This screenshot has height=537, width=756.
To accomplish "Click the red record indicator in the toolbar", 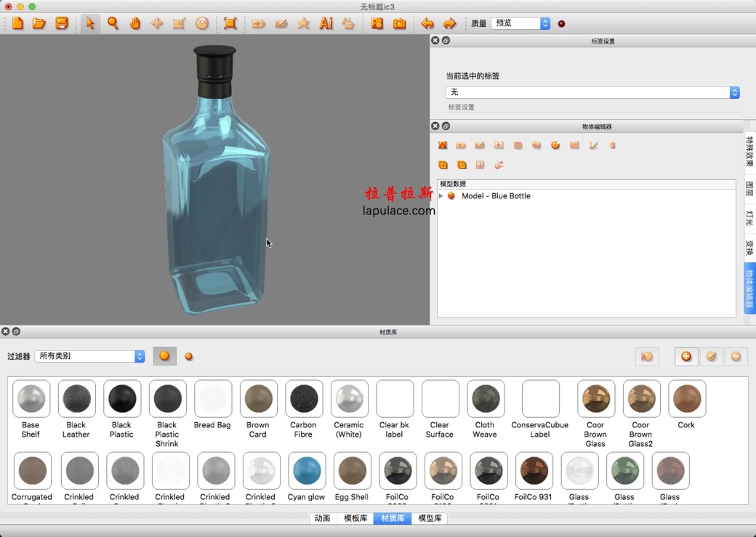I will [560, 23].
